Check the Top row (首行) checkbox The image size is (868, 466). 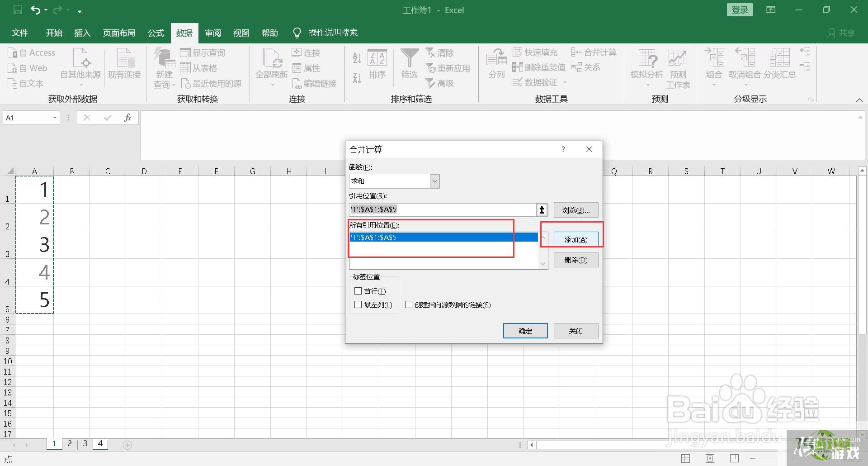click(358, 291)
